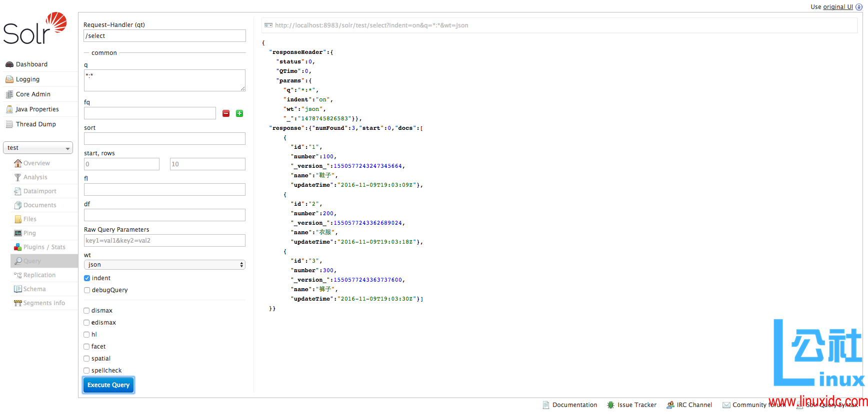The height and width of the screenshot is (414, 868).
Task: Enable the debugQuery checkbox
Action: (x=87, y=290)
